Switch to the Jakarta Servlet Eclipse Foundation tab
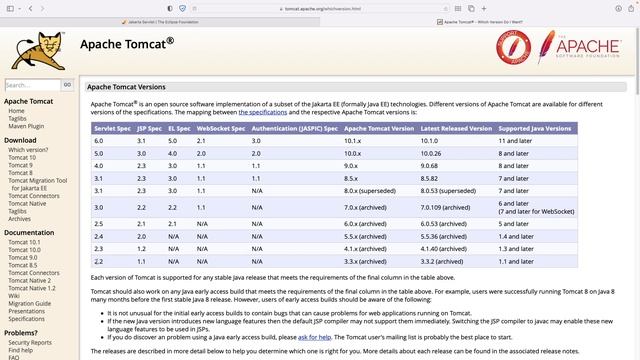This screenshot has height=360, width=640. 160,22
